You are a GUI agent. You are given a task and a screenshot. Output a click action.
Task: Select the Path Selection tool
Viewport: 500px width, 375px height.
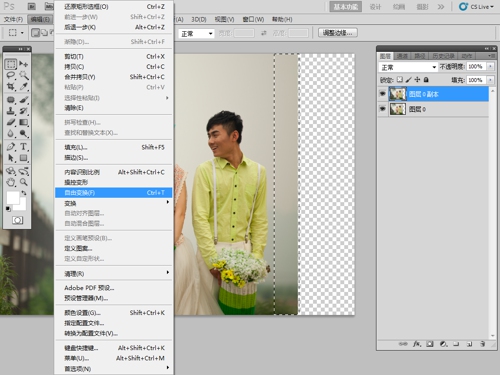[11, 158]
